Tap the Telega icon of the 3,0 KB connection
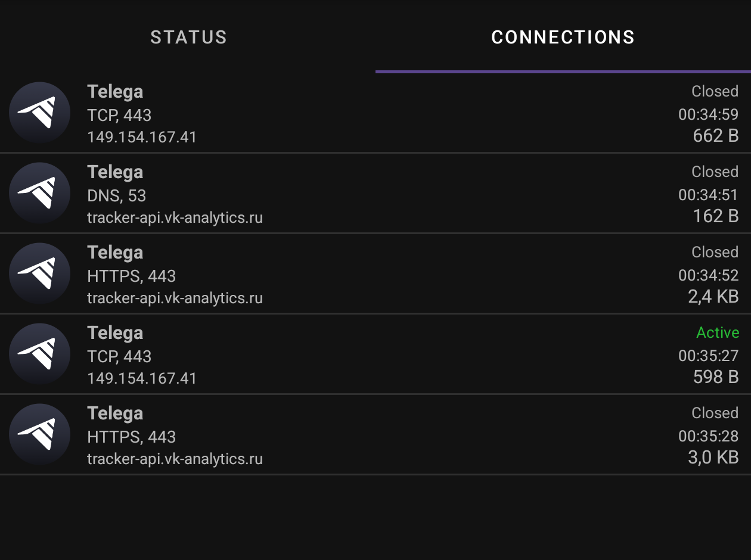The width and height of the screenshot is (751, 560). click(40, 434)
